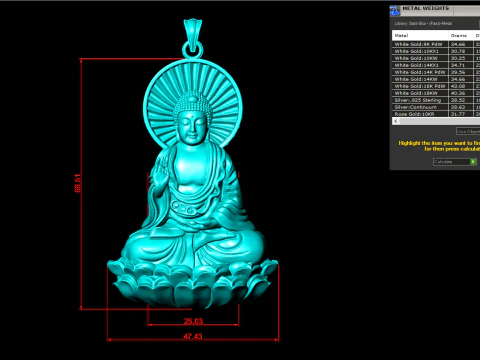Select the Rose Gold 10KR row

coord(436,114)
